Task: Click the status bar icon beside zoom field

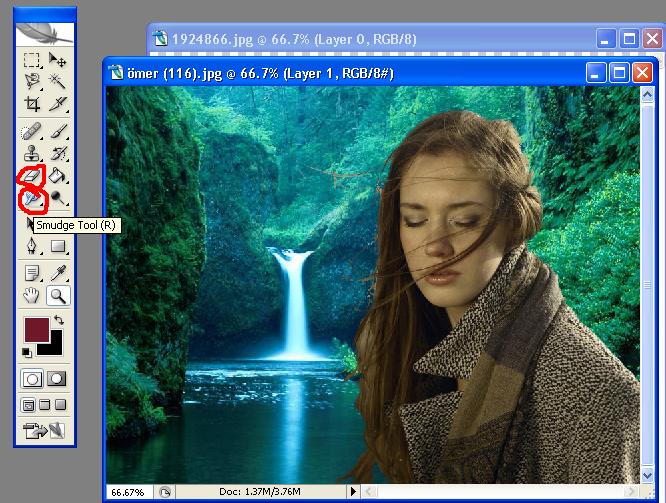Action: click(x=164, y=492)
